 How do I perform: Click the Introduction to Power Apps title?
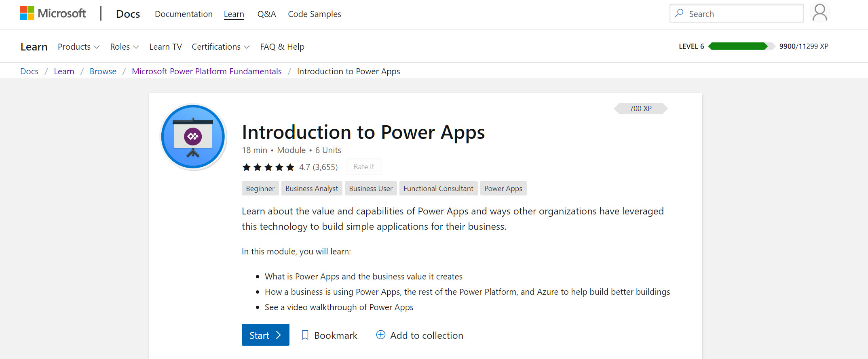pos(363,132)
